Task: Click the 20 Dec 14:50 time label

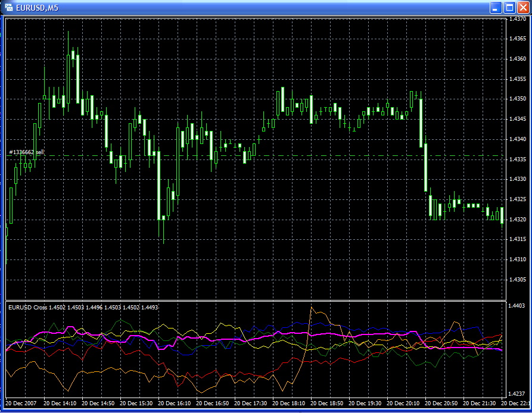Action: click(x=98, y=403)
